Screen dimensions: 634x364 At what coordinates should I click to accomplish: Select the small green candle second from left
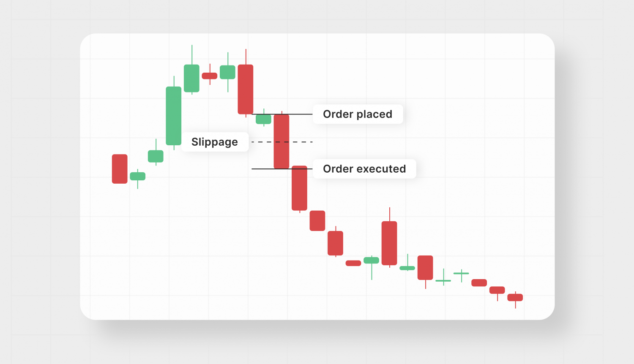(138, 176)
